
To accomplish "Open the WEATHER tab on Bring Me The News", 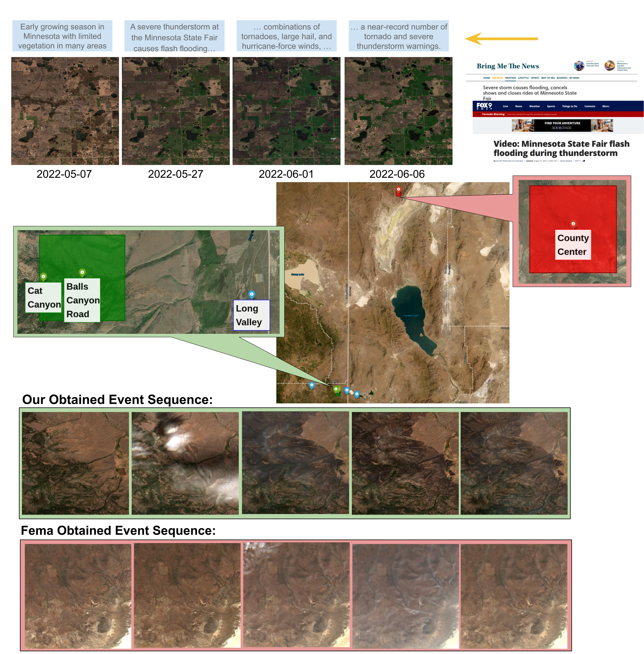I will tap(510, 78).
